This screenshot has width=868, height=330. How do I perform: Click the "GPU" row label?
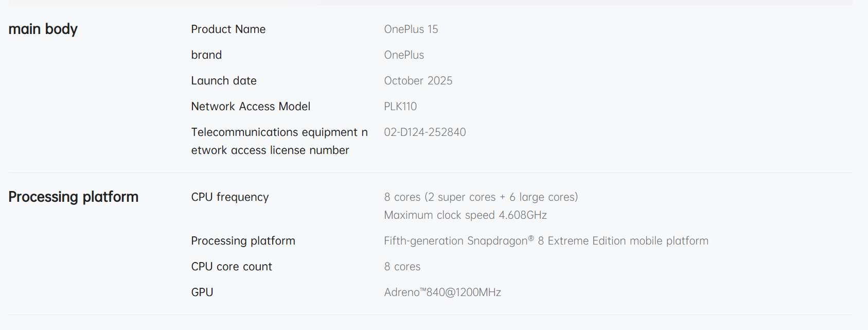pyautogui.click(x=202, y=292)
